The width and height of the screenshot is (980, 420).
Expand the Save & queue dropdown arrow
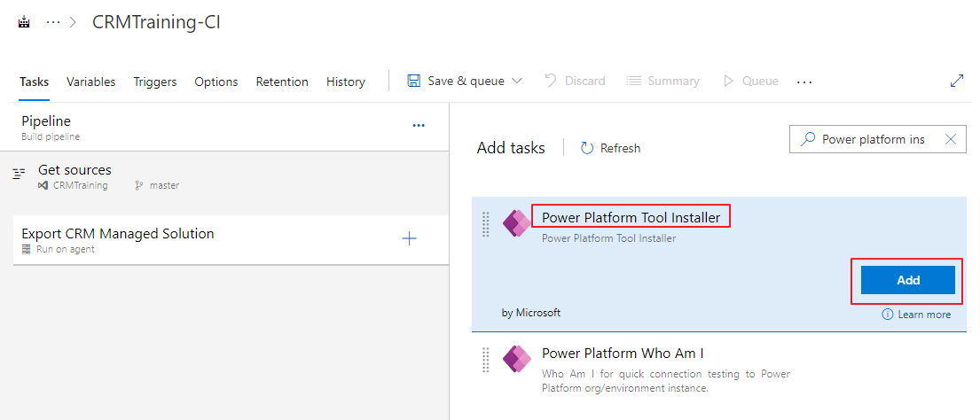[x=517, y=82]
